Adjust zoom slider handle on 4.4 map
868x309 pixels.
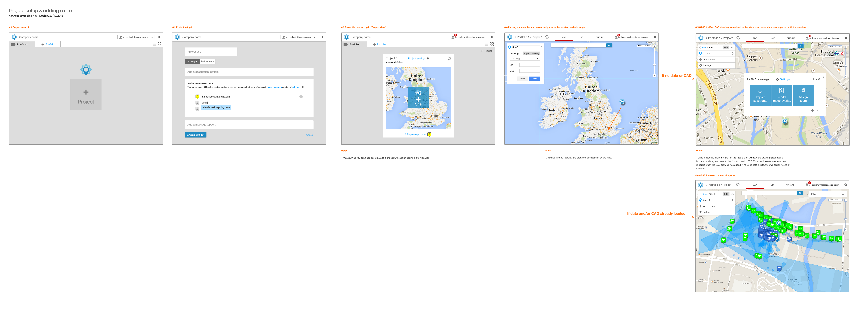tap(654, 65)
